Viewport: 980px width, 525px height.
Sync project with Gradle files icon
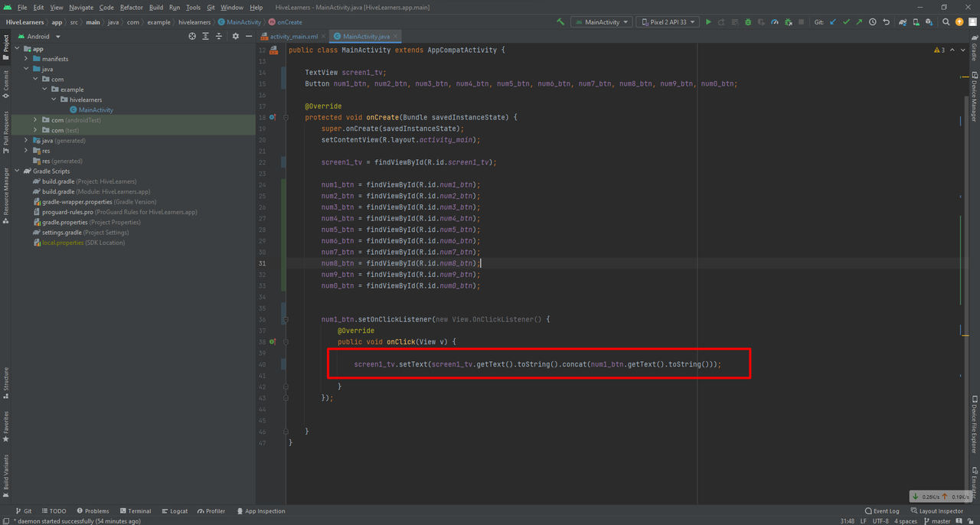coord(903,22)
